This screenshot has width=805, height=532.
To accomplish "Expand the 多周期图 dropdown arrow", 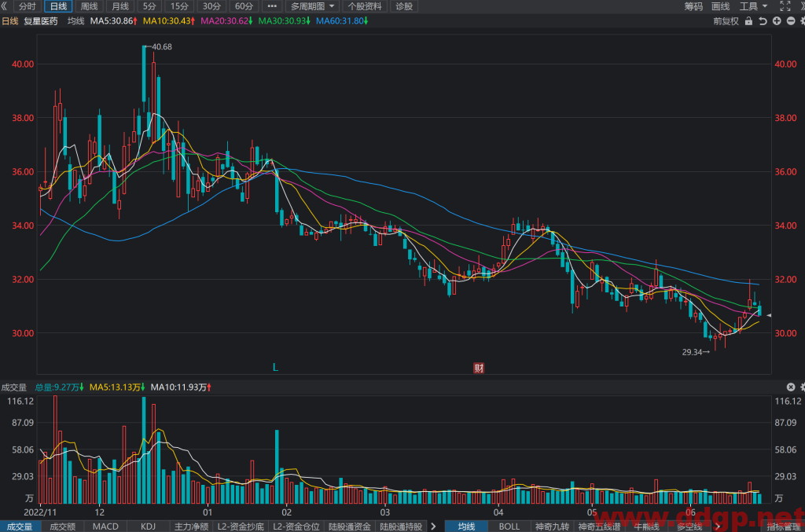I will (332, 6).
